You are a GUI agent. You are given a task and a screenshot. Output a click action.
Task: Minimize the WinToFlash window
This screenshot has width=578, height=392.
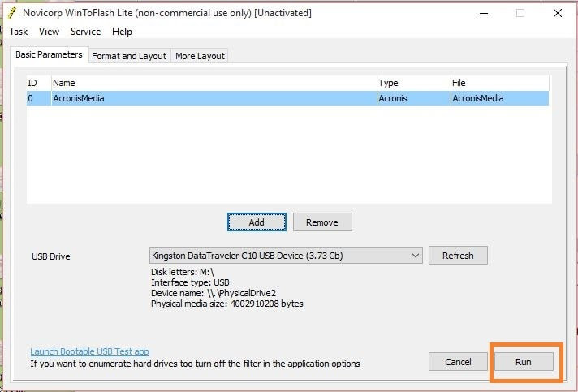point(484,13)
